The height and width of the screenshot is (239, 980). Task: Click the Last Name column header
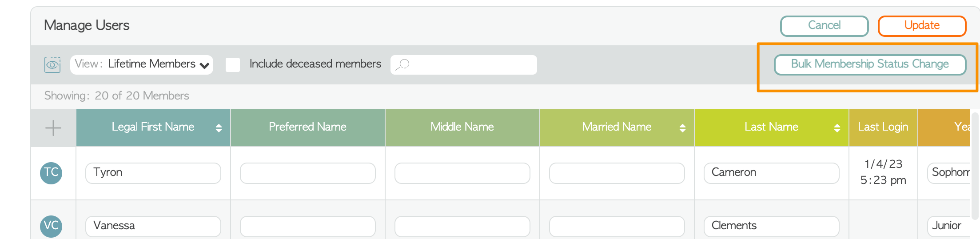click(771, 127)
